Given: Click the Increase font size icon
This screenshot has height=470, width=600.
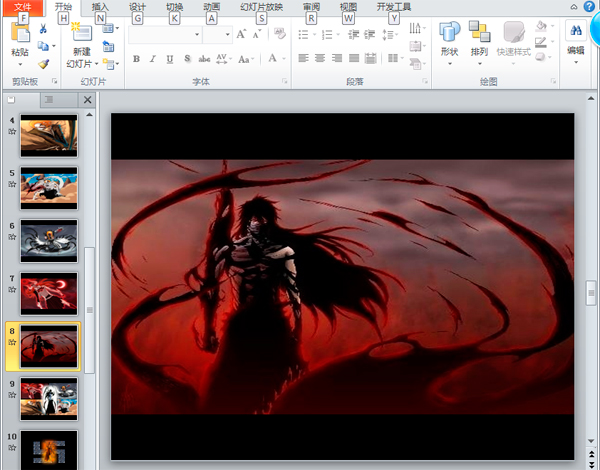Looking at the screenshot, I should click(x=241, y=34).
